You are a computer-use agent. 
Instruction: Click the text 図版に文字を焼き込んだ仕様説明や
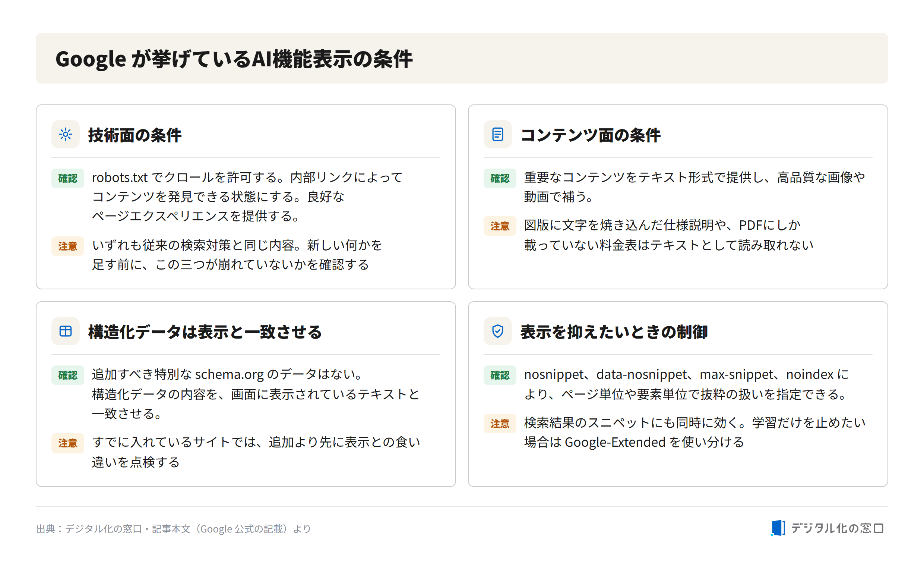point(668,235)
